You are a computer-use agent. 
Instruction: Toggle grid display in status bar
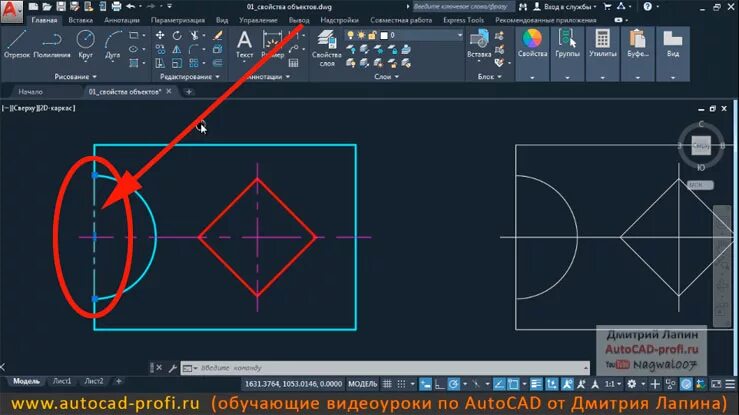387,384
